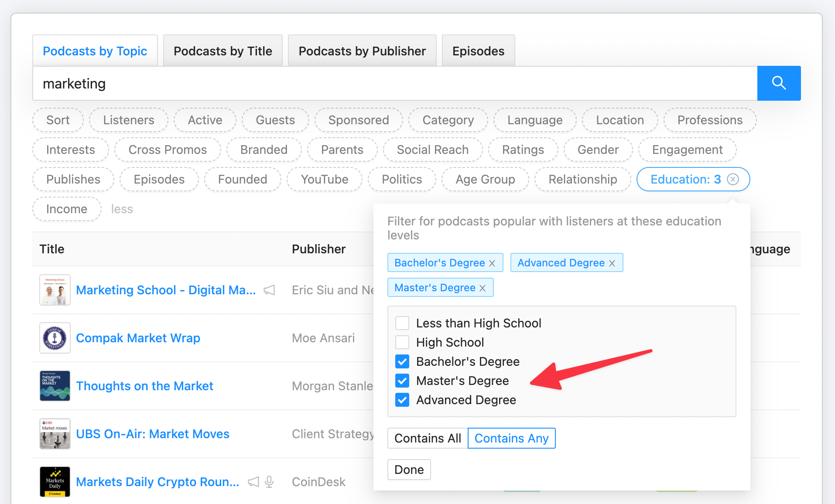Open the Listeners filter

point(129,120)
